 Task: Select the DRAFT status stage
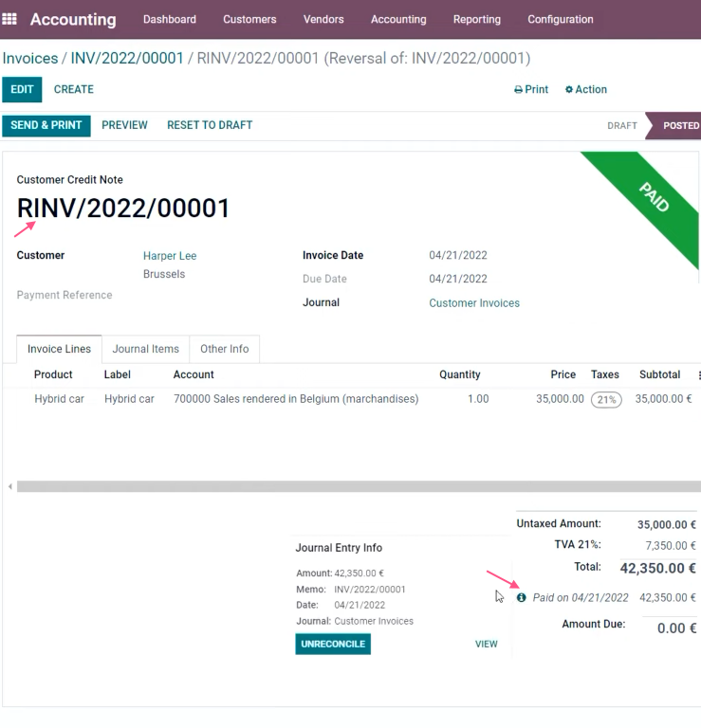pyautogui.click(x=622, y=126)
